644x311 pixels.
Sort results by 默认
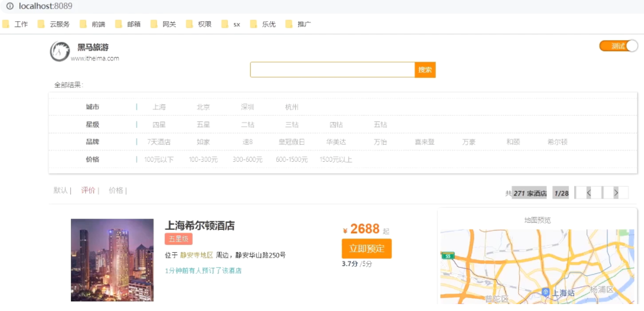click(61, 191)
